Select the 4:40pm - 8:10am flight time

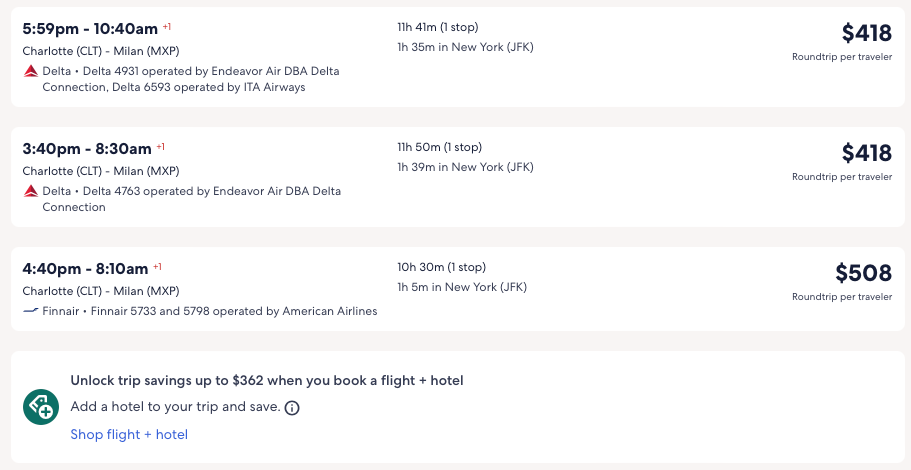tap(85, 268)
